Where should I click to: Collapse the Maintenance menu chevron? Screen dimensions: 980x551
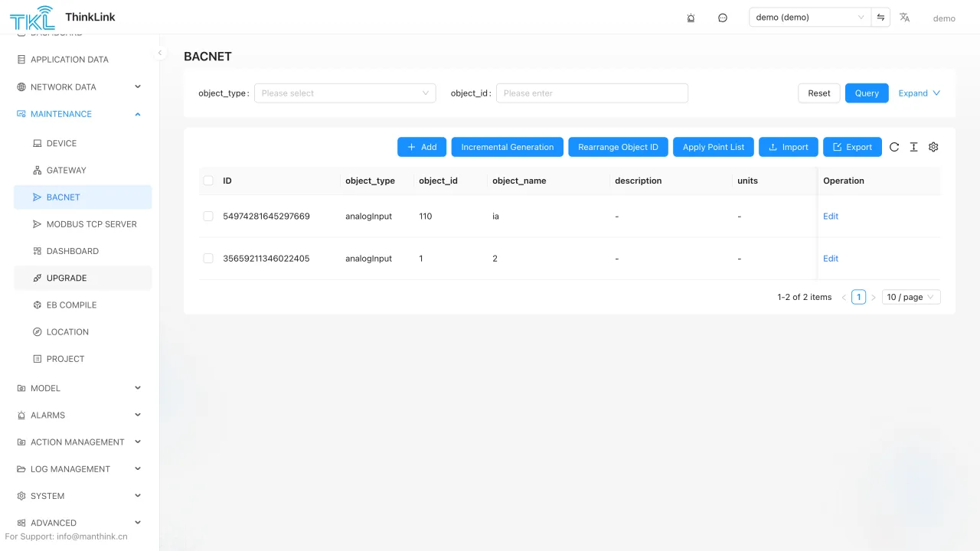click(138, 114)
